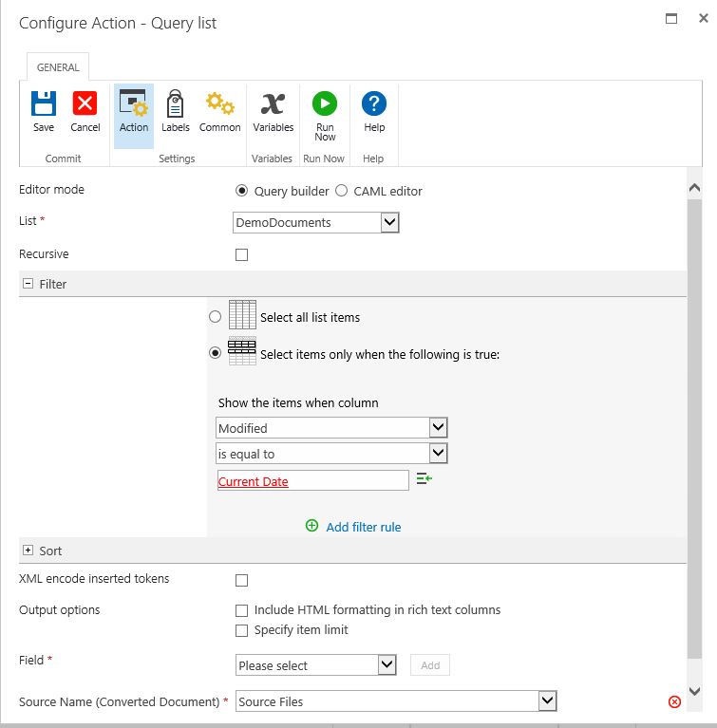Click the red Cancel icon

pos(85,104)
